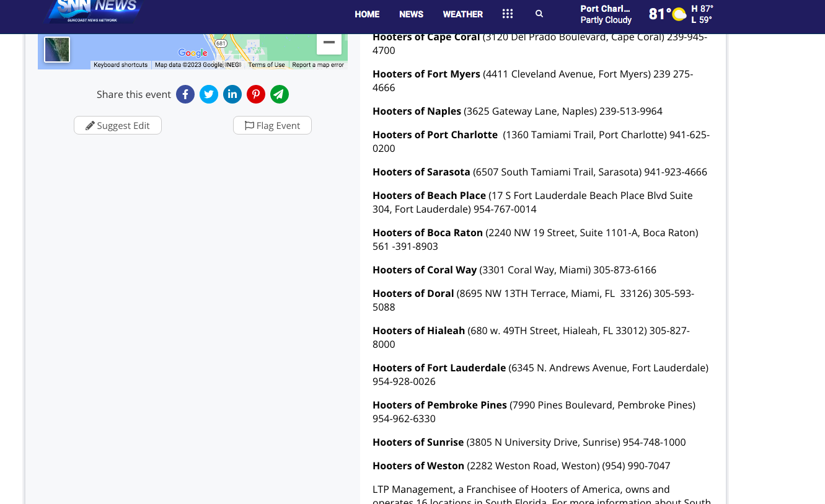Click the route 681 map marker
This screenshot has width=825, height=504.
pos(221,43)
